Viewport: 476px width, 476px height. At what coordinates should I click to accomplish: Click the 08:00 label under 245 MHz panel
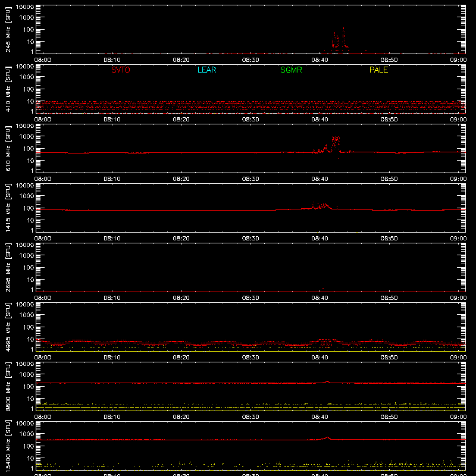click(42, 60)
